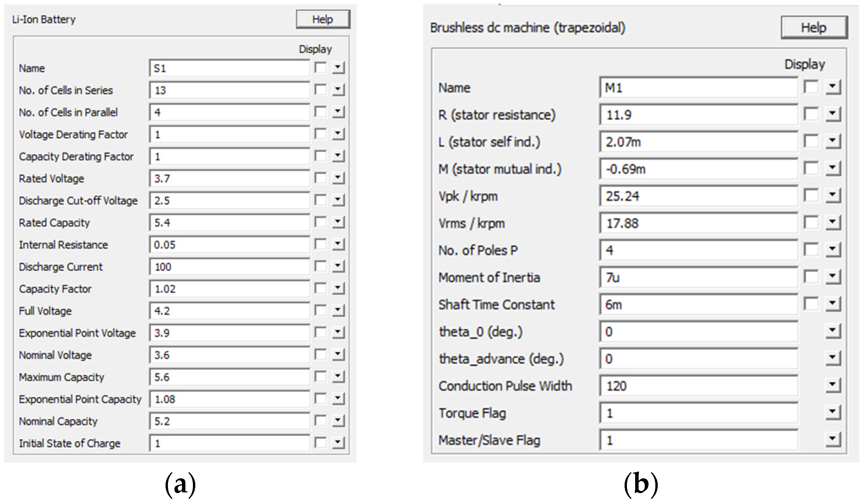Enable display checkbox for No. of Cells in Series
Image resolution: width=864 pixels, height=504 pixels.
320,90
